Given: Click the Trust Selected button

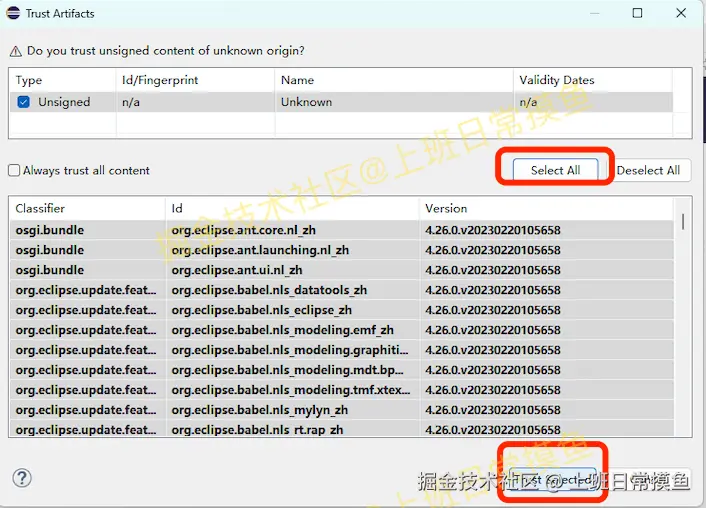Looking at the screenshot, I should point(554,480).
